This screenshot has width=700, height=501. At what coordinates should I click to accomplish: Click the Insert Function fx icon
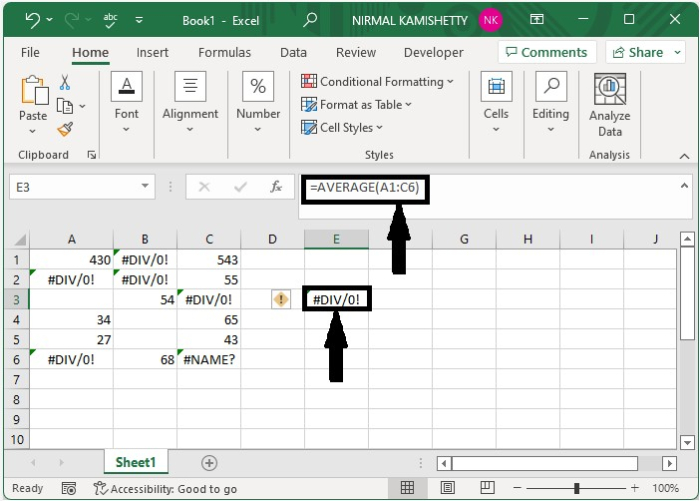click(276, 187)
